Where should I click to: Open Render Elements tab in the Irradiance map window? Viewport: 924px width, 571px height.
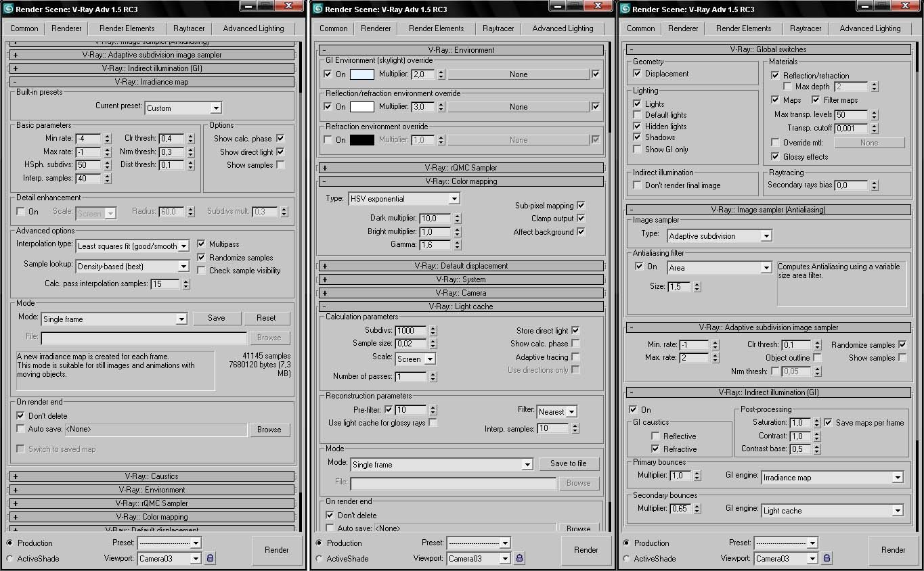127,28
